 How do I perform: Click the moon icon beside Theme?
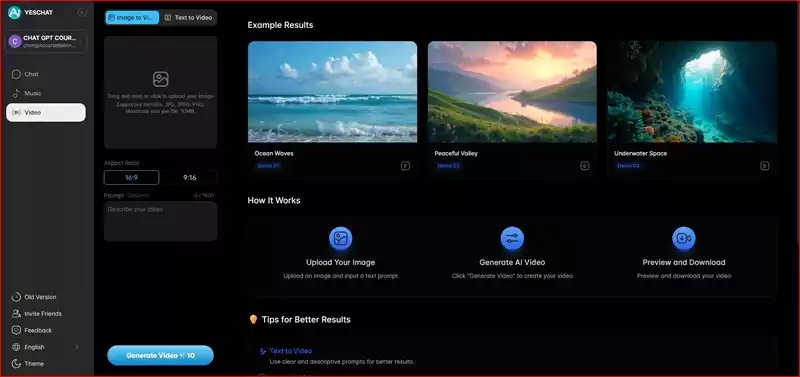click(x=16, y=364)
